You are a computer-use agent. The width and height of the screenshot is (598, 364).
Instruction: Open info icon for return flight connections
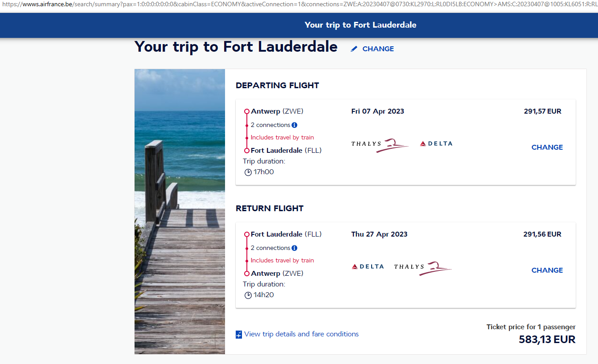294,248
